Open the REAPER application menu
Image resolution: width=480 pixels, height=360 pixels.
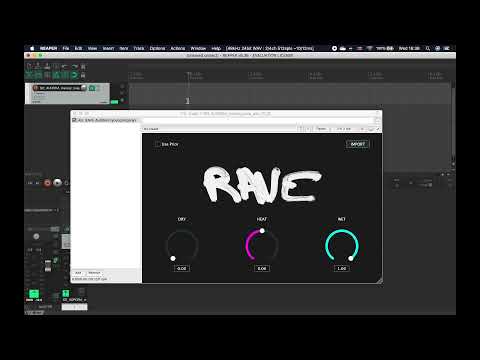coord(49,48)
